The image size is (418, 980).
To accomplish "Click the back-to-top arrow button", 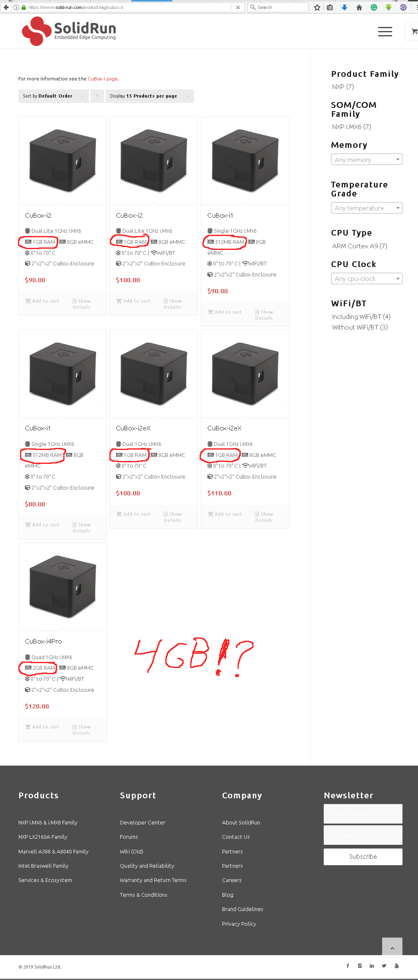I will click(x=392, y=948).
